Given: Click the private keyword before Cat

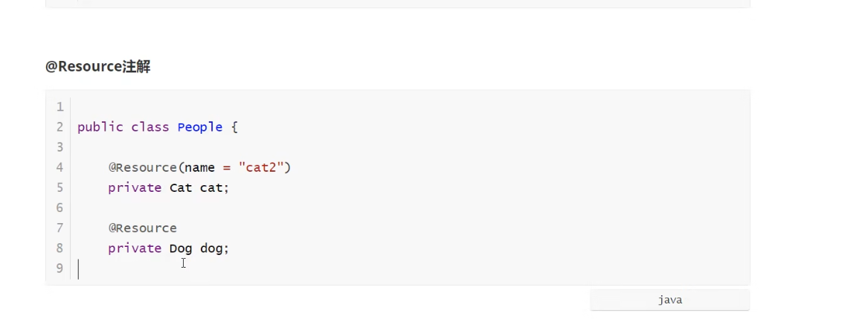Looking at the screenshot, I should (135, 187).
